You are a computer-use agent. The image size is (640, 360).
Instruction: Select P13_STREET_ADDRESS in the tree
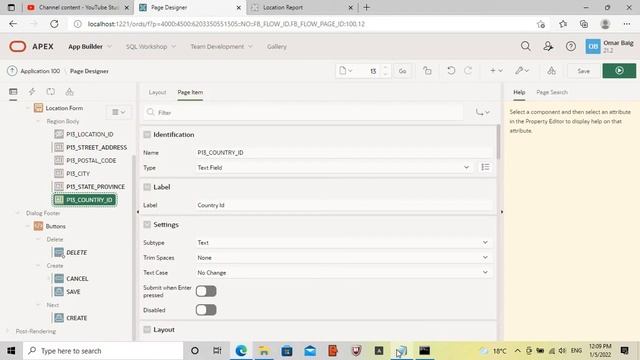[x=96, y=147]
